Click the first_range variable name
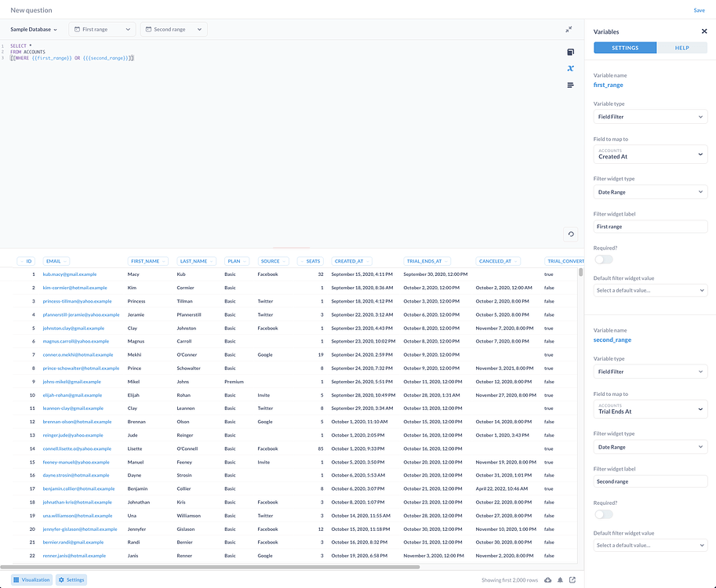716x588 pixels. pos(608,85)
